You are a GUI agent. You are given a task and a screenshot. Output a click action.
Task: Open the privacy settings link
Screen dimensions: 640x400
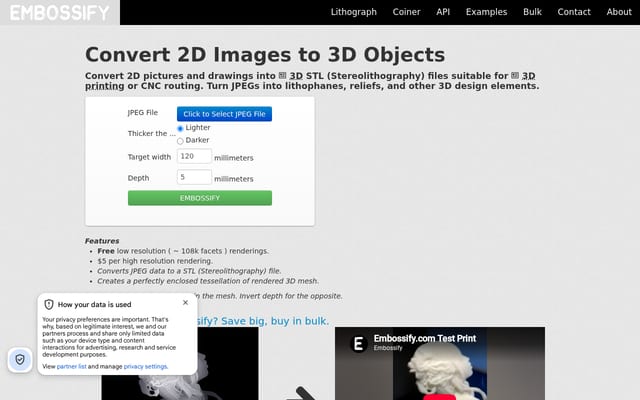(x=145, y=367)
